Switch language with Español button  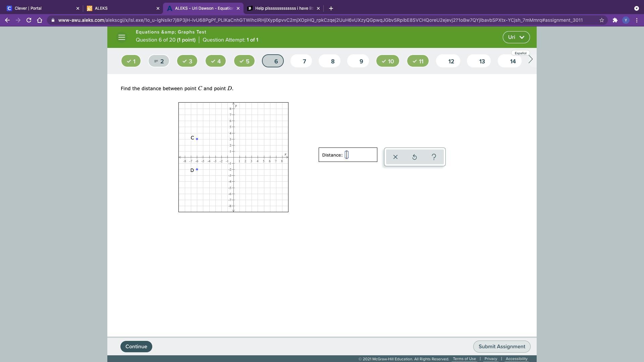[520, 53]
